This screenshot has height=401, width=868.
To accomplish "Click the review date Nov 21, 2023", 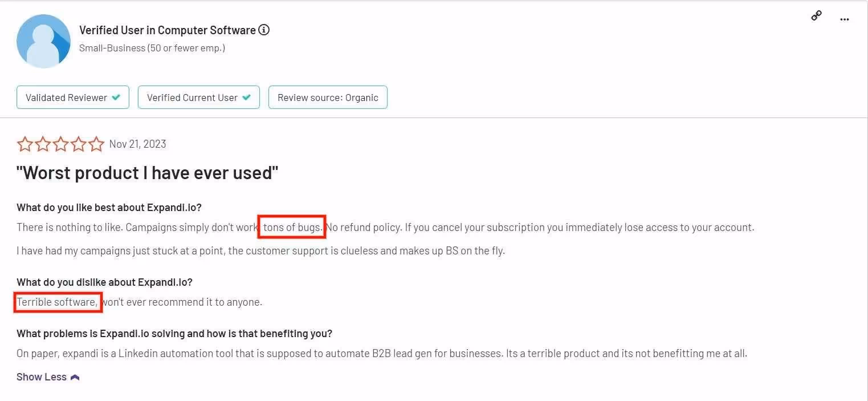I will [x=137, y=144].
